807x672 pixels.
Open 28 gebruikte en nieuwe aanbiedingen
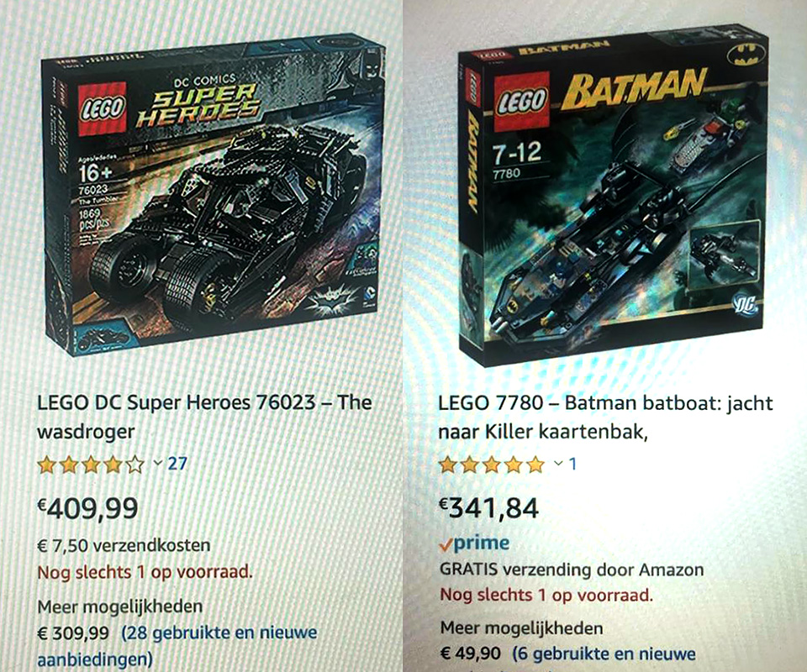click(x=177, y=645)
